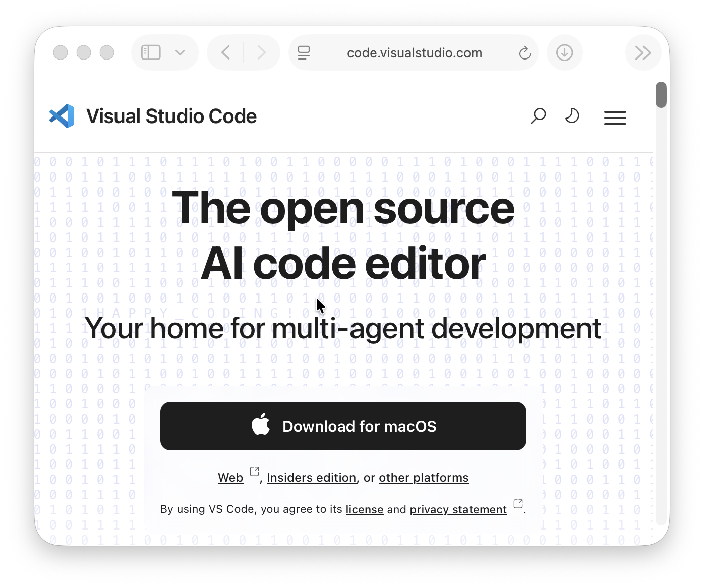Open the Insiders edition link

click(x=311, y=478)
